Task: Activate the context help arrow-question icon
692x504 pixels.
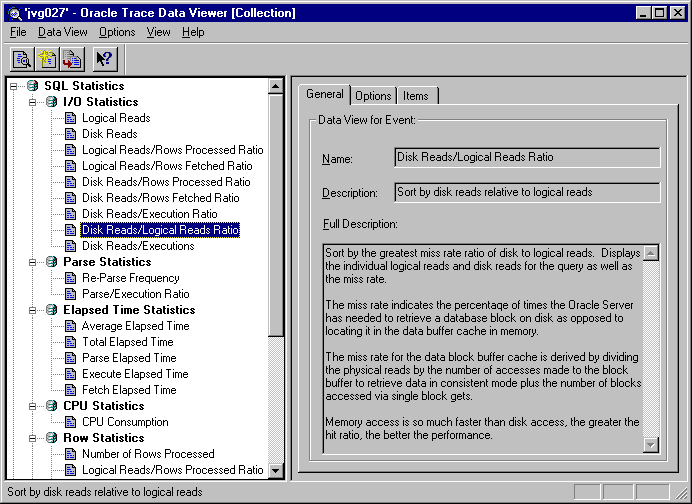Action: 105,59
